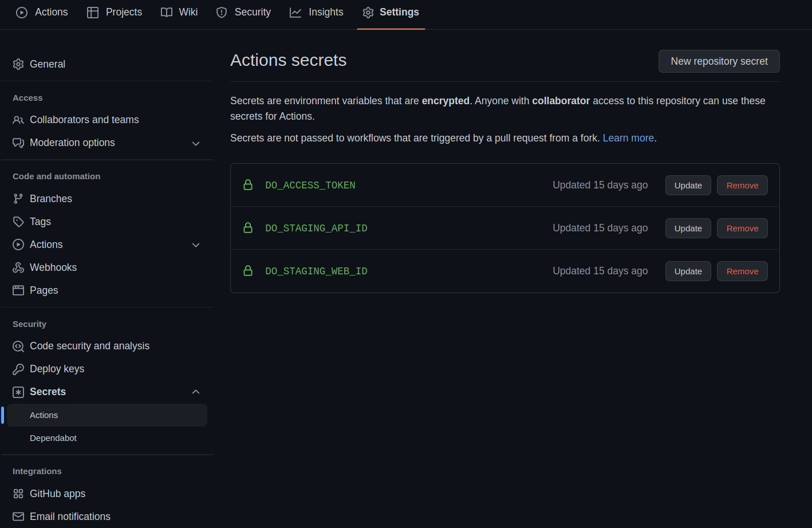Expand the Actions sidebar section
The width and height of the screenshot is (812, 528).
[x=196, y=245]
